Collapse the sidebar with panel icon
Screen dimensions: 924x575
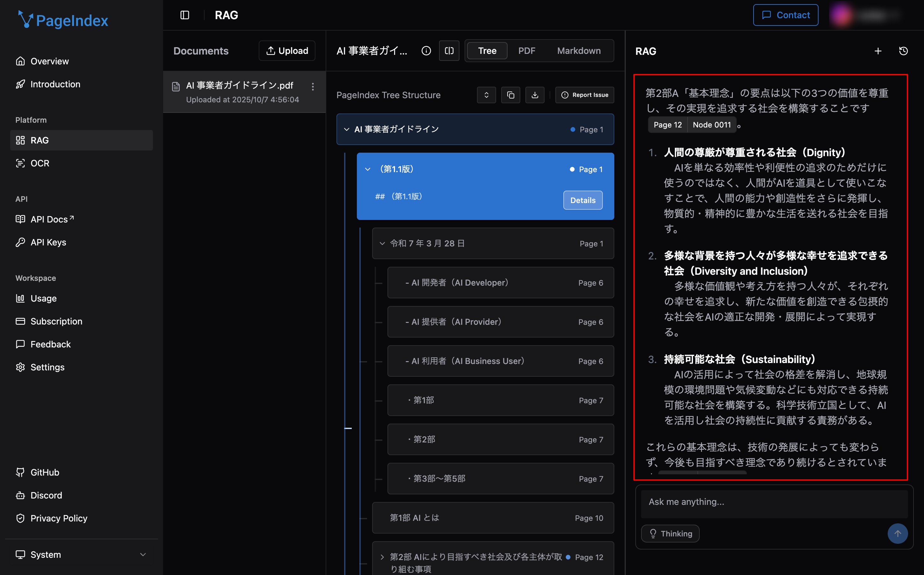[185, 15]
